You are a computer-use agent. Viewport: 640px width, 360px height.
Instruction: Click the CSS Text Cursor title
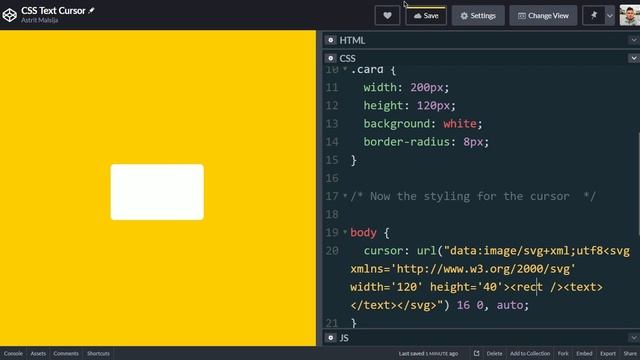click(x=53, y=11)
